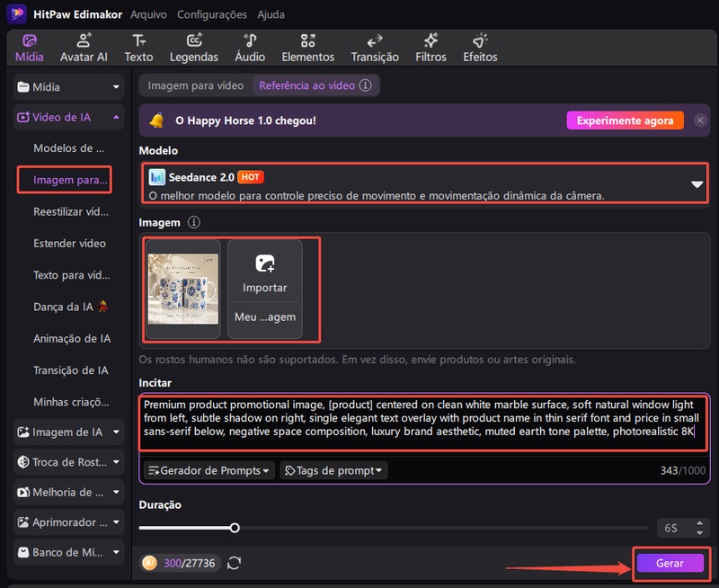719x588 pixels.
Task: Expand the Aprimorador ... section
Action: pos(69,522)
